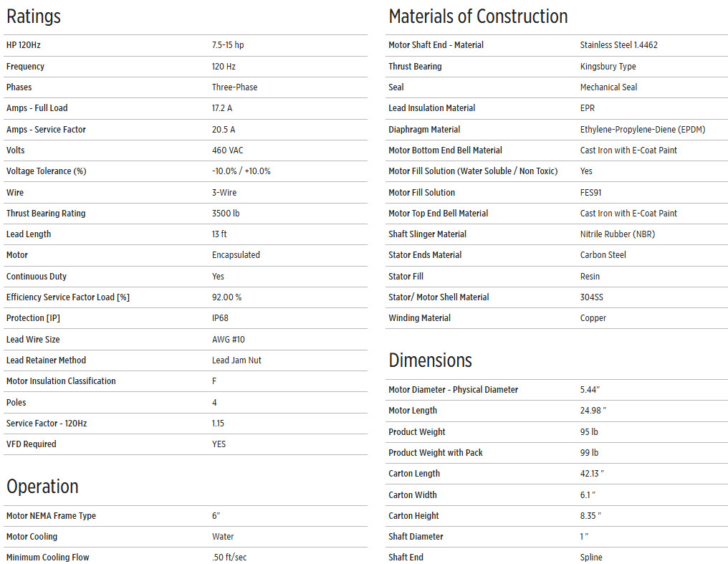The height and width of the screenshot is (564, 728).
Task: Click the IP68 protection value
Action: 220,318
